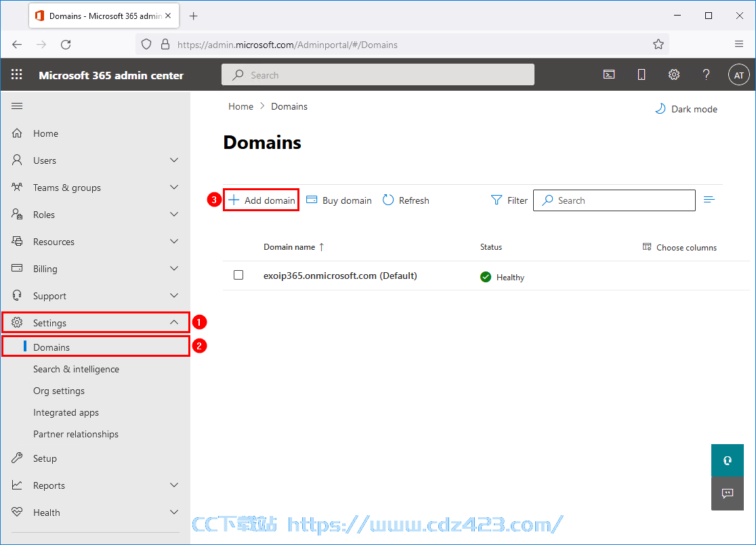Click the Domains breadcrumb text
The width and height of the screenshot is (756, 545).
[x=289, y=106]
